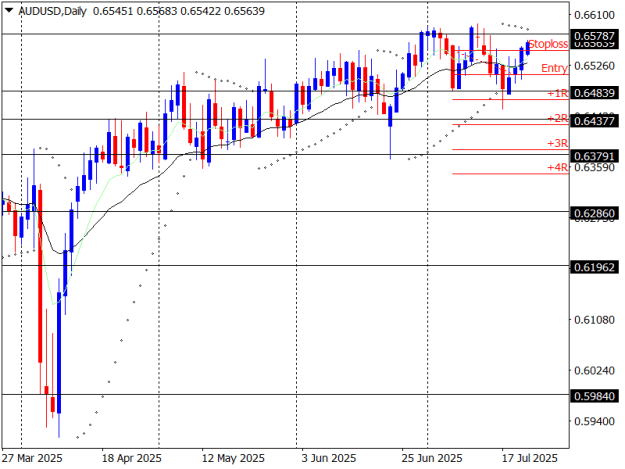Image resolution: width=625 pixels, height=469 pixels.
Task: Open the chart menu triangle beside AUDUSD
Action: pyautogui.click(x=9, y=11)
